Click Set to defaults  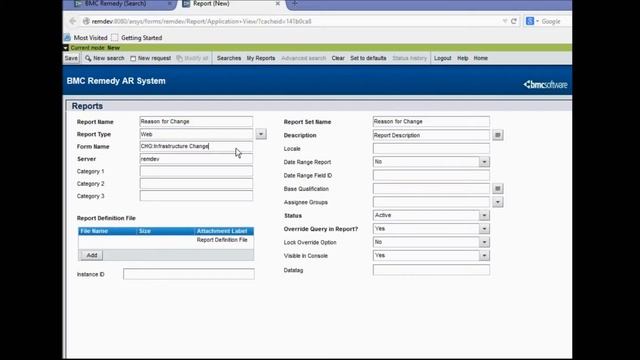pos(368,58)
